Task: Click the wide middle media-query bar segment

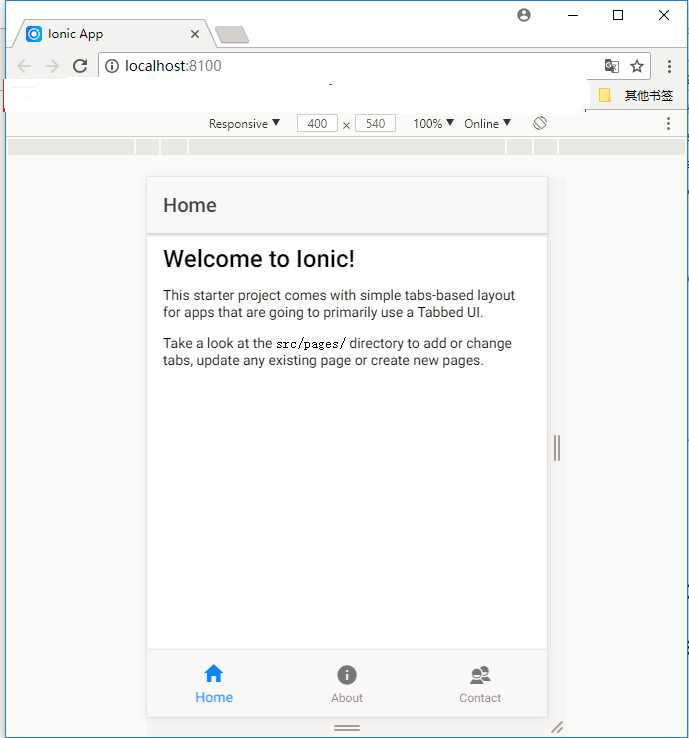Action: [347, 147]
